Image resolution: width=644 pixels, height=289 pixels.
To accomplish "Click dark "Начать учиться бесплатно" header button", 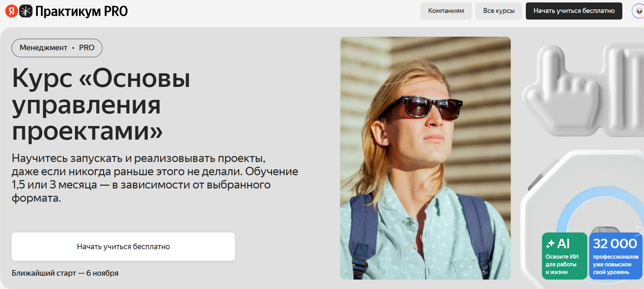I will coord(574,11).
